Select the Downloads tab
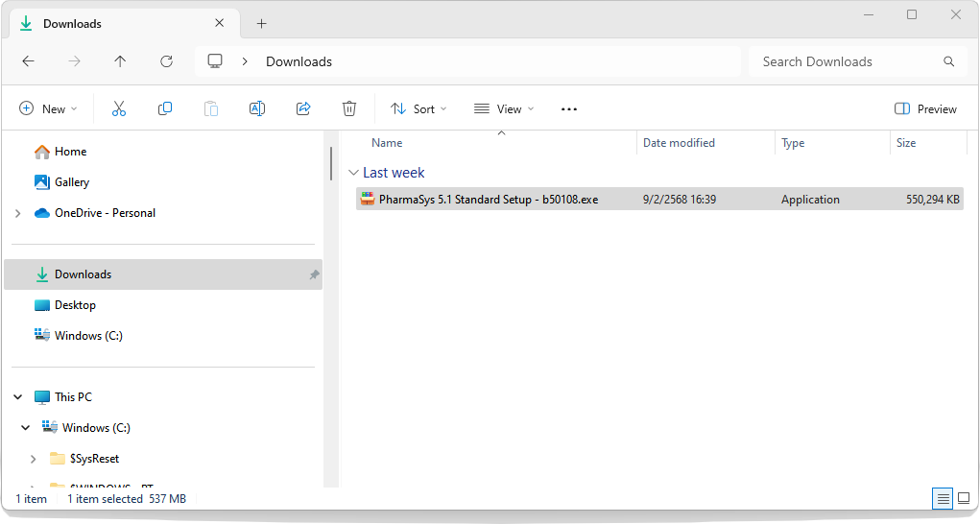The width and height of the screenshot is (980, 524). (x=125, y=24)
